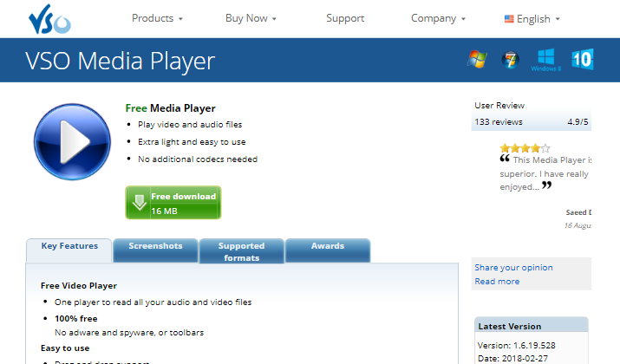
Task: Click the Version: 1.6.19.528 text
Action: point(517,346)
